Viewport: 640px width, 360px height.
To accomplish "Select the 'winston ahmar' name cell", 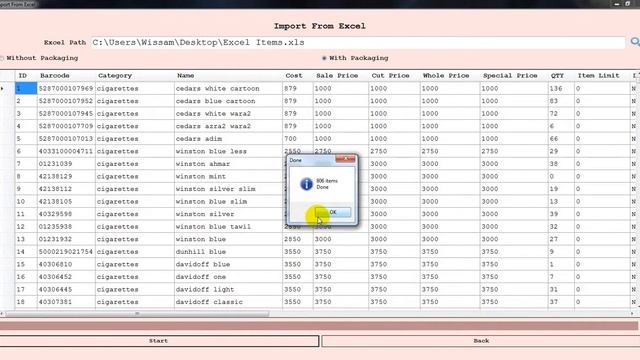I will click(x=228, y=164).
